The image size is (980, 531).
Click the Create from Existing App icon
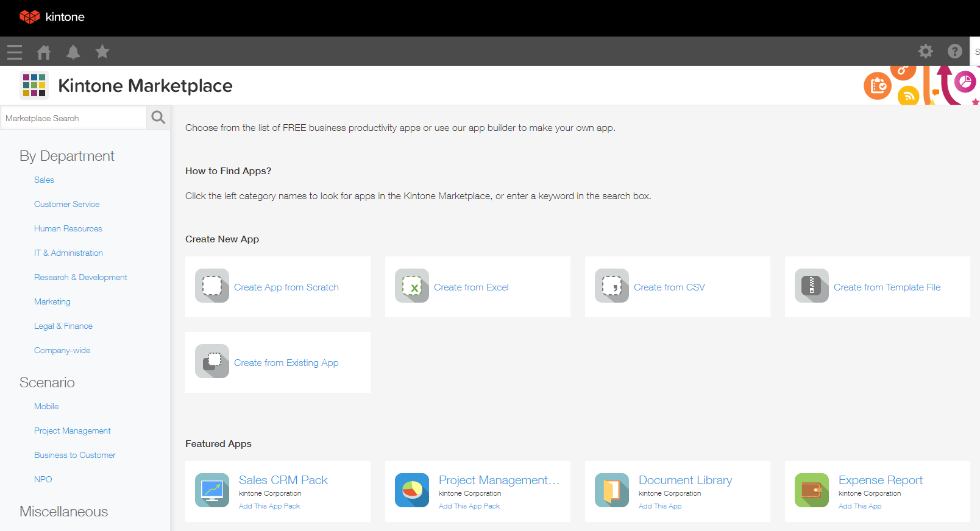(212, 361)
